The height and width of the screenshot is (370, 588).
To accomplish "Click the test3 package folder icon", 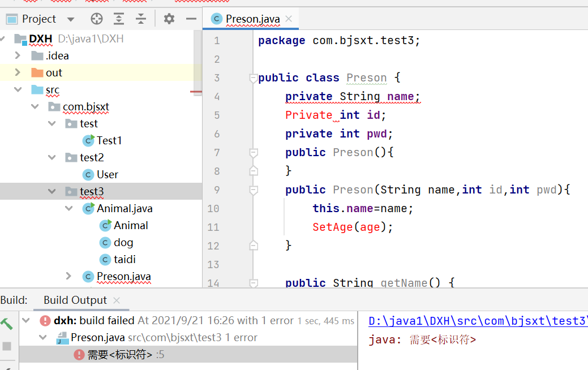I will (71, 192).
